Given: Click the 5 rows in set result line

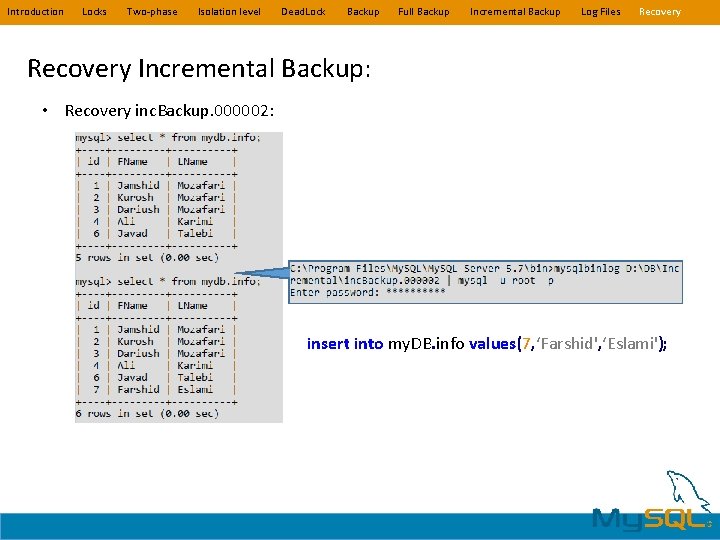Looking at the screenshot, I should pyautogui.click(x=147, y=257).
